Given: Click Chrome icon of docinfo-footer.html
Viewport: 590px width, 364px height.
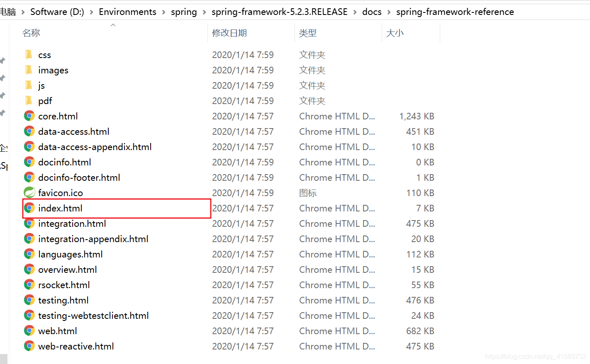Looking at the screenshot, I should click(29, 177).
